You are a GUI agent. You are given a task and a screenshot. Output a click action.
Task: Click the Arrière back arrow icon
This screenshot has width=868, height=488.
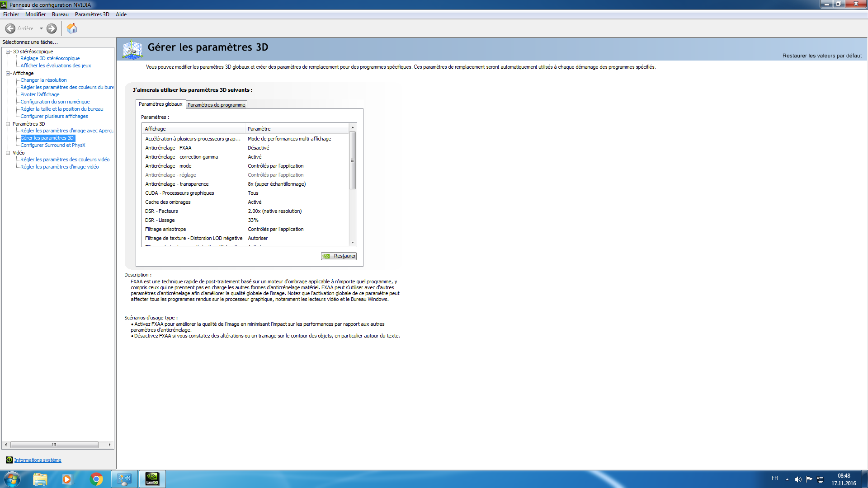pyautogui.click(x=10, y=28)
